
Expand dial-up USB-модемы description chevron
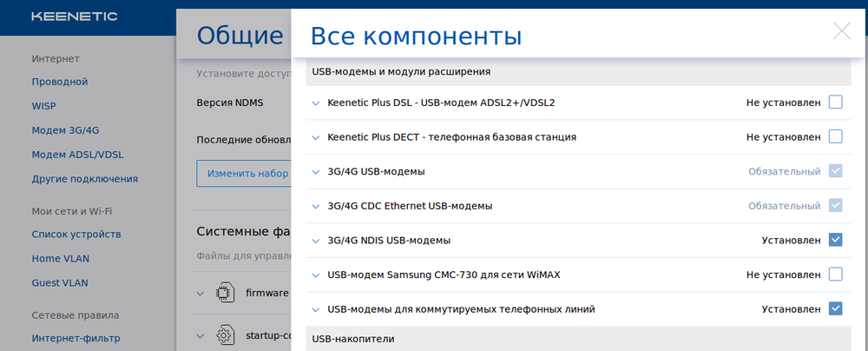[316, 310]
